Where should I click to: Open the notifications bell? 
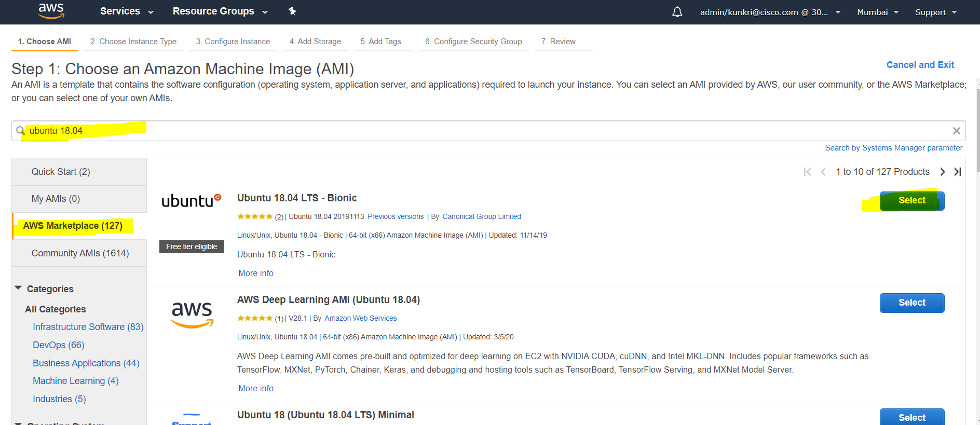[x=677, y=12]
